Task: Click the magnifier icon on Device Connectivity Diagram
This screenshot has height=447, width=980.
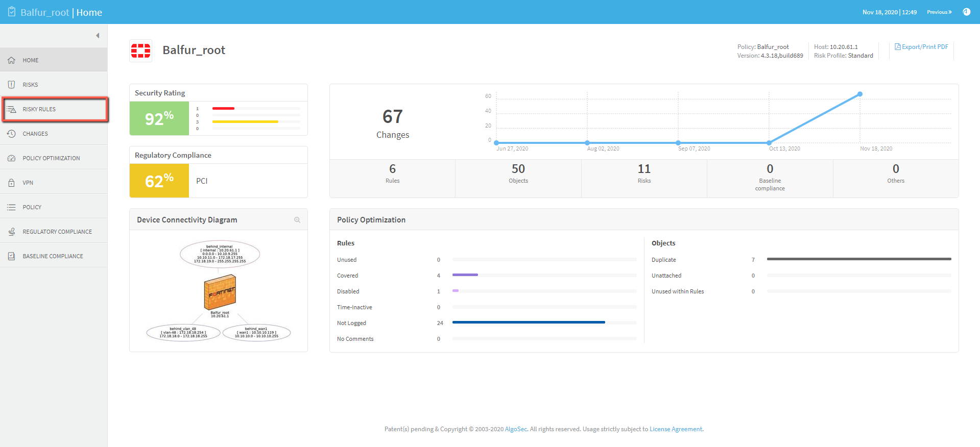Action: (297, 220)
